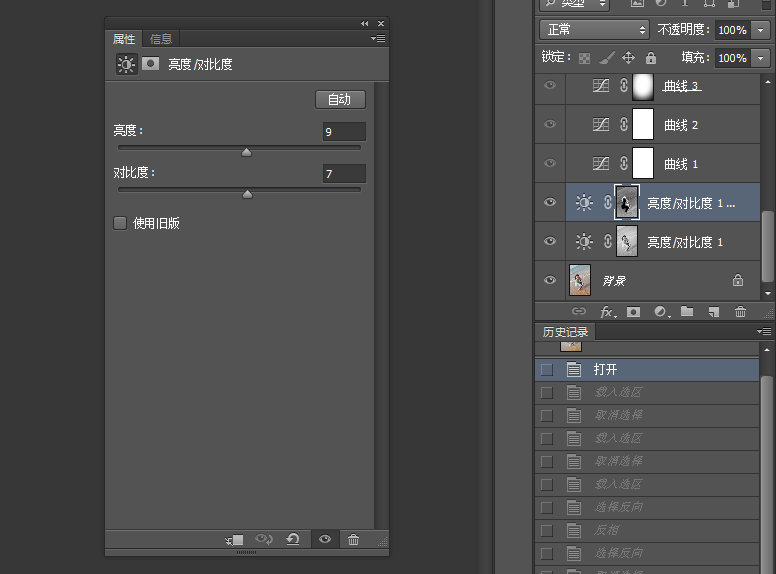776x574 pixels.
Task: Click mask link icon on 曲线 2 layer
Action: (624, 124)
